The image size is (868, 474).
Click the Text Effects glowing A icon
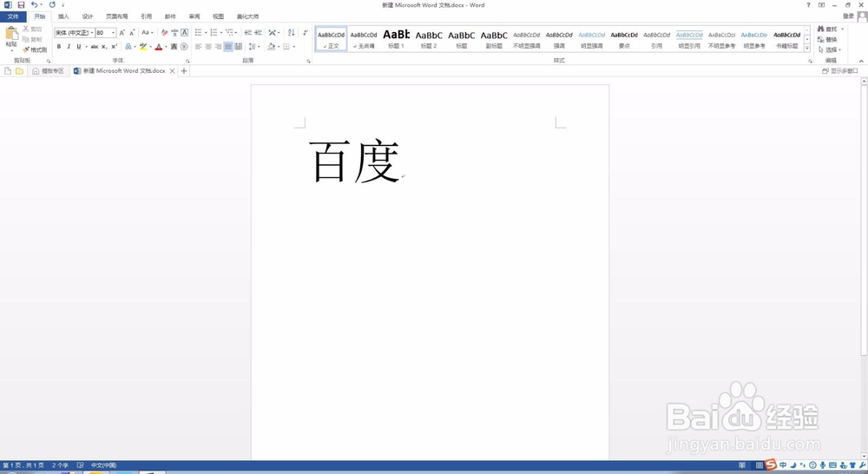pos(128,47)
